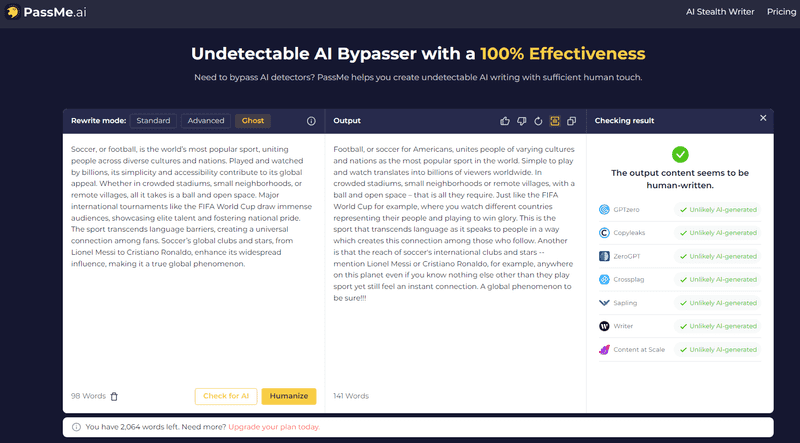Click the GPTzero logo icon
800x443 pixels.
pyautogui.click(x=604, y=209)
